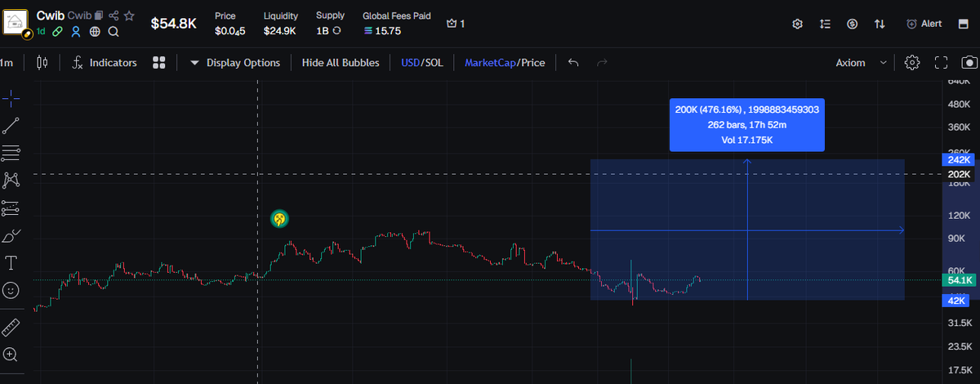Switch chart to Price mode
The image size is (980, 384).
coord(533,62)
